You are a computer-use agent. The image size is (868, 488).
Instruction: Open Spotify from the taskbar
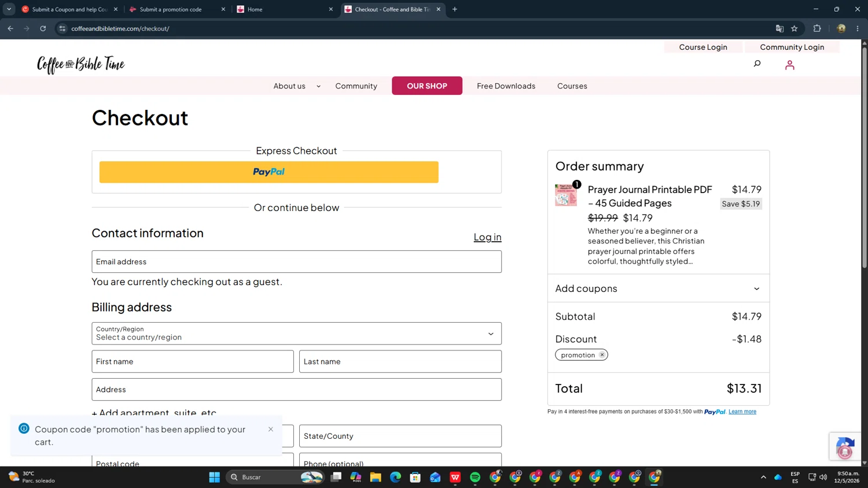pyautogui.click(x=475, y=477)
